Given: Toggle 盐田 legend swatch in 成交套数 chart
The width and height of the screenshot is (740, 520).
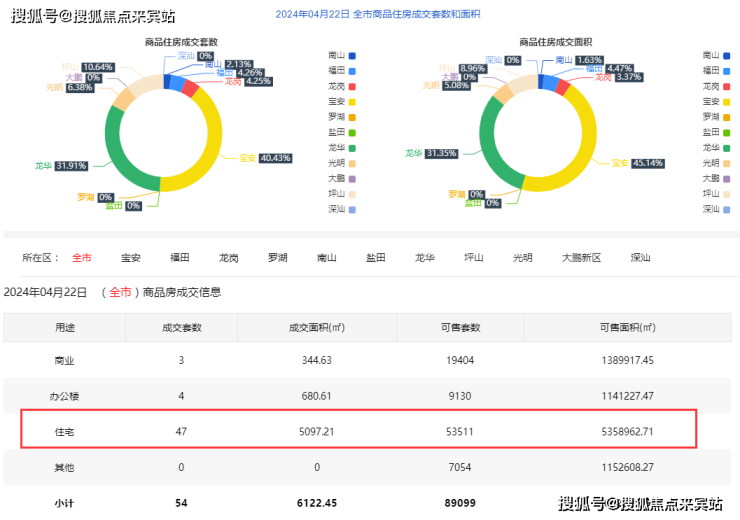Looking at the screenshot, I should pyautogui.click(x=352, y=133).
